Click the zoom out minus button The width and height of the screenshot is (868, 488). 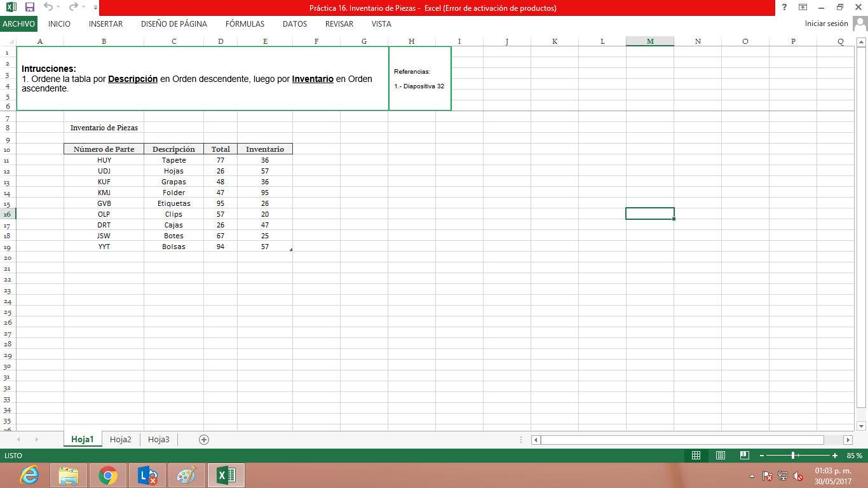[x=762, y=456]
